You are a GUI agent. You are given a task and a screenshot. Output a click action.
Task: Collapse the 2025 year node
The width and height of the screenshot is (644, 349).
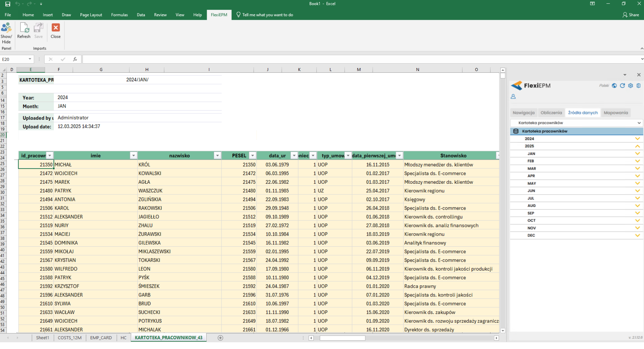click(x=637, y=146)
